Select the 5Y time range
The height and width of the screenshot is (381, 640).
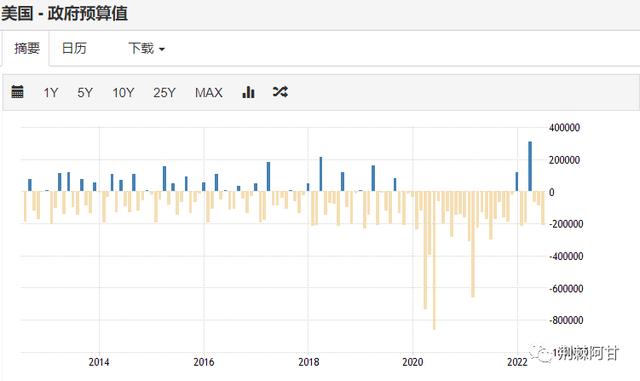85,93
